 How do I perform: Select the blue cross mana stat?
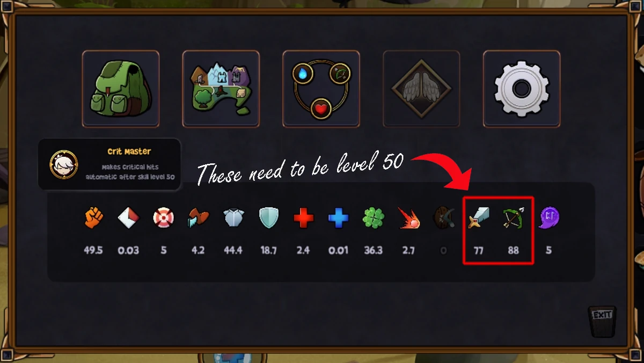click(x=338, y=219)
